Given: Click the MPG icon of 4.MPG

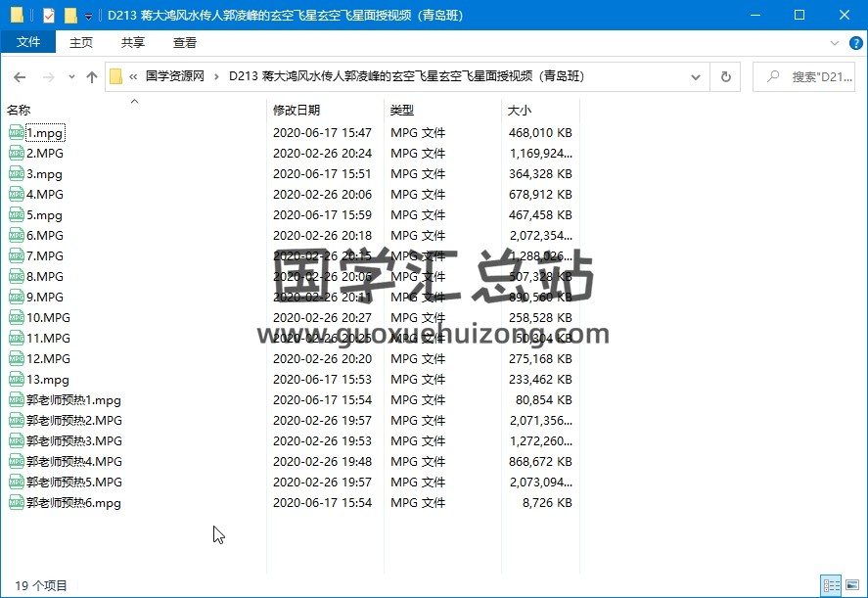Looking at the screenshot, I should (17, 195).
